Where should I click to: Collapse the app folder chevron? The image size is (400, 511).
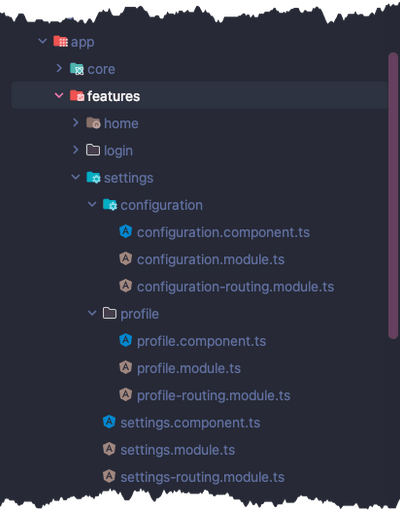(43, 41)
